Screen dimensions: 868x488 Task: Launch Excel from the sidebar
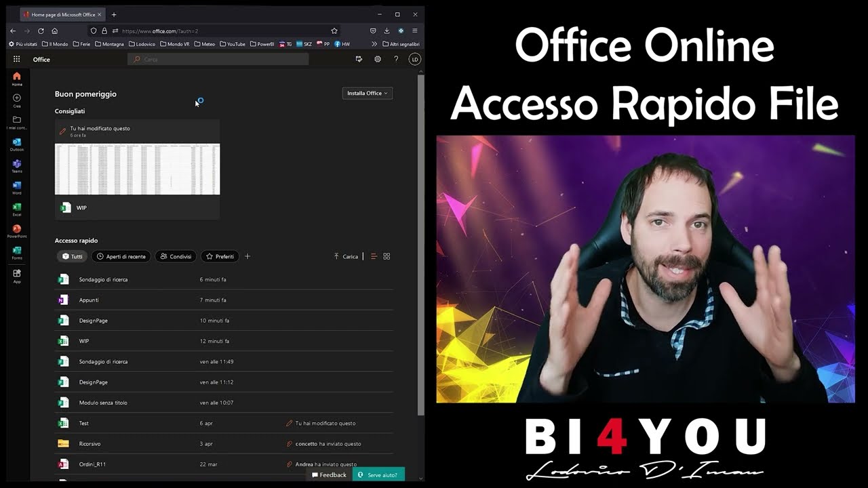pyautogui.click(x=17, y=209)
